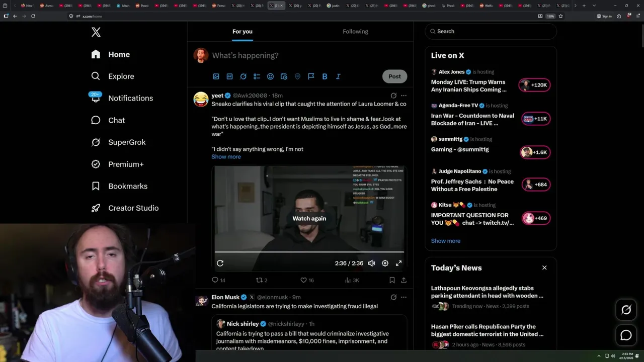Bookmark the page with the star icon
This screenshot has width=644, height=362.
tap(560, 16)
